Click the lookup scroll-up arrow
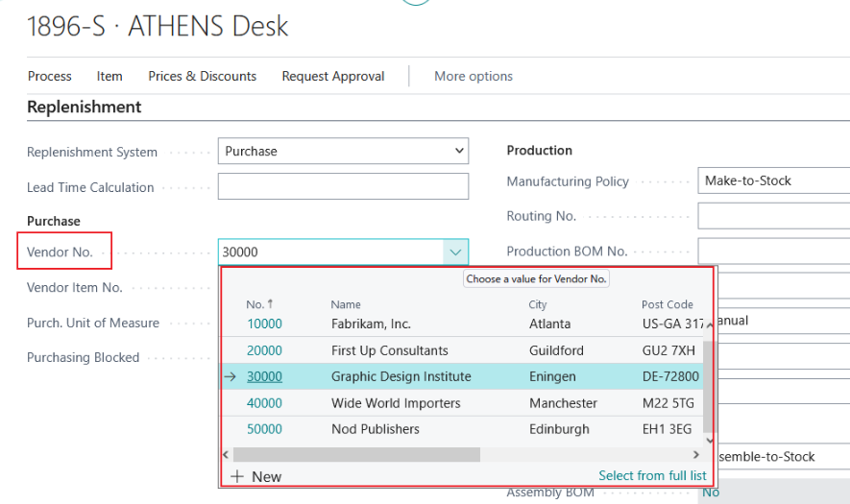Screen dimensions: 850x504 coord(709,324)
